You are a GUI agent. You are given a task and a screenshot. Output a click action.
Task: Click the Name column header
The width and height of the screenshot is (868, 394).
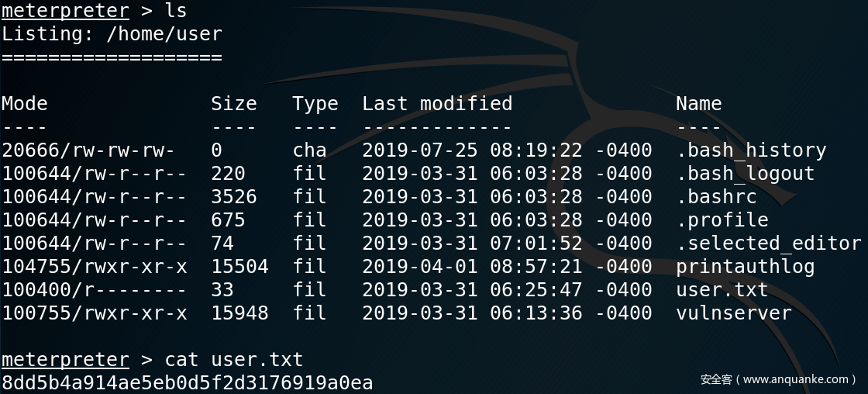pyautogui.click(x=698, y=104)
